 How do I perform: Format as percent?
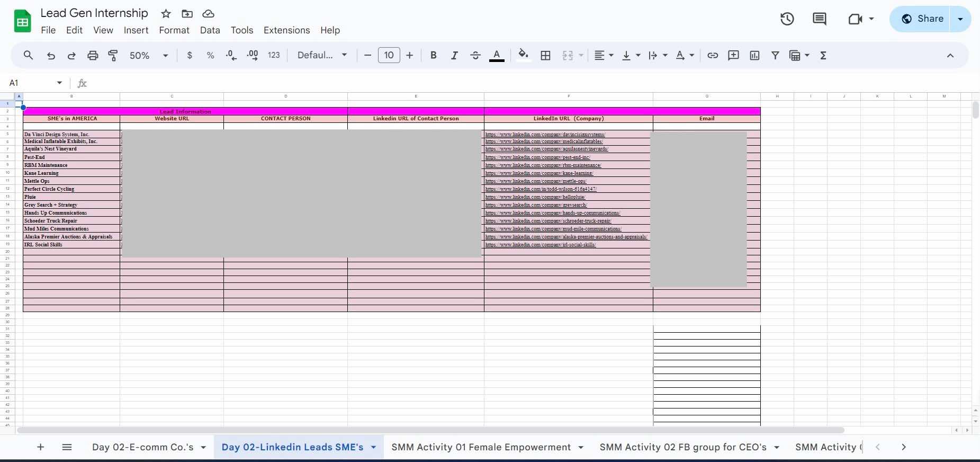tap(210, 55)
